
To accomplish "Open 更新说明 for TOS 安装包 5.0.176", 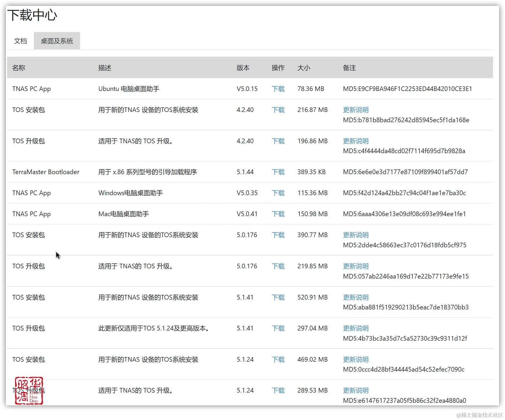I will pos(356,235).
